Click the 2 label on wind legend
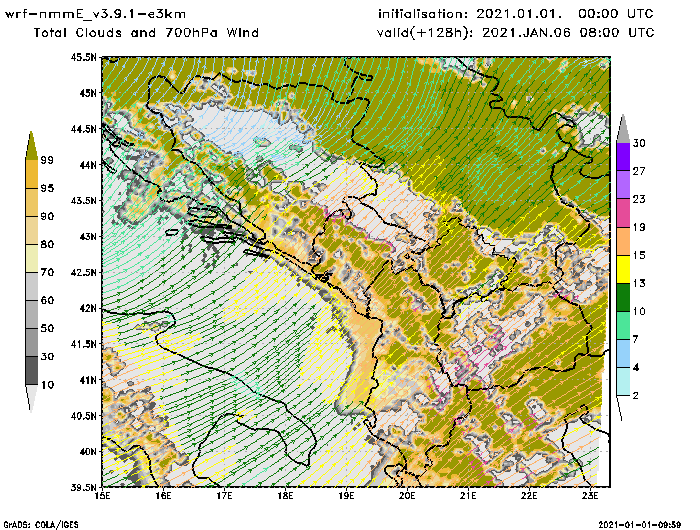Screen dimensions: 700x530 [x=636, y=396]
